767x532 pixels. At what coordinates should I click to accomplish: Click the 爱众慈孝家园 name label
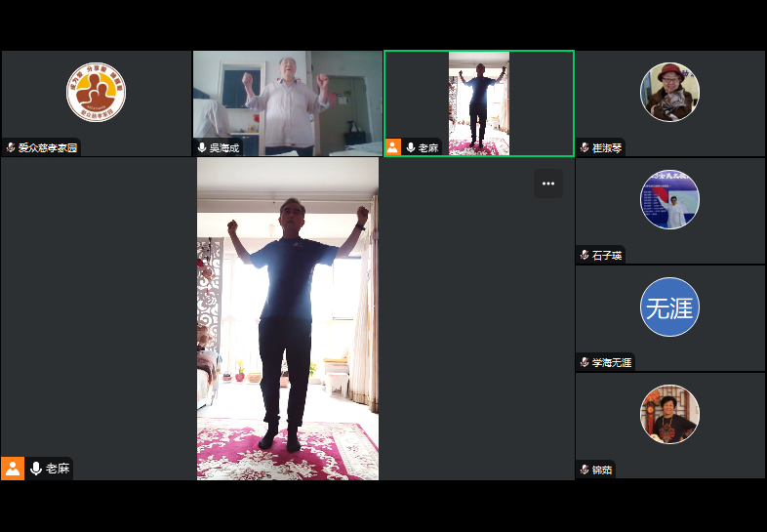(x=47, y=147)
